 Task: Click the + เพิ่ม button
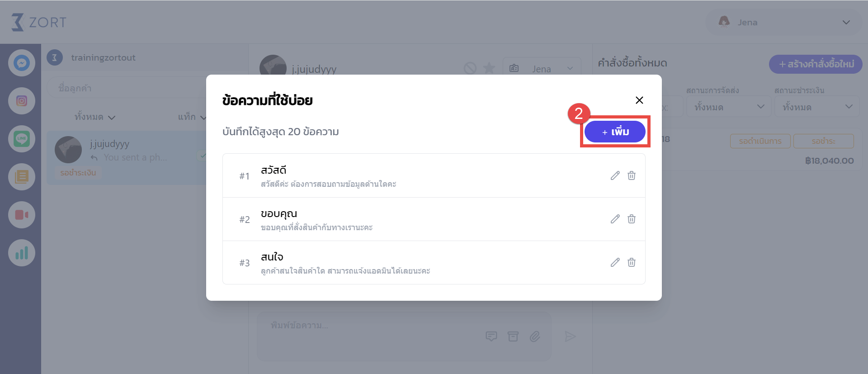(x=615, y=132)
